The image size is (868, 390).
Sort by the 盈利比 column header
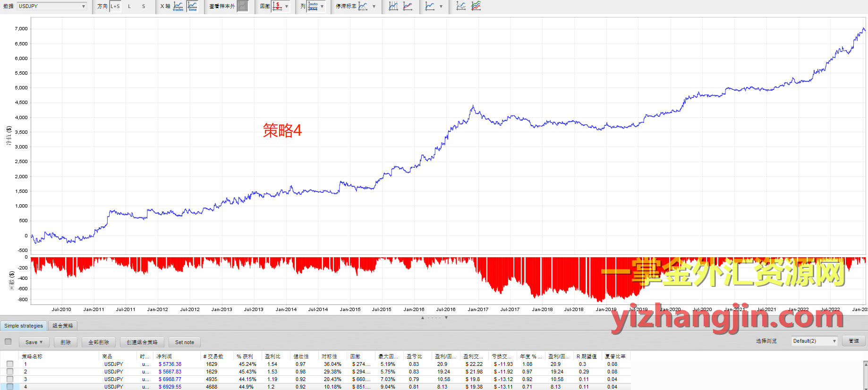(x=273, y=356)
